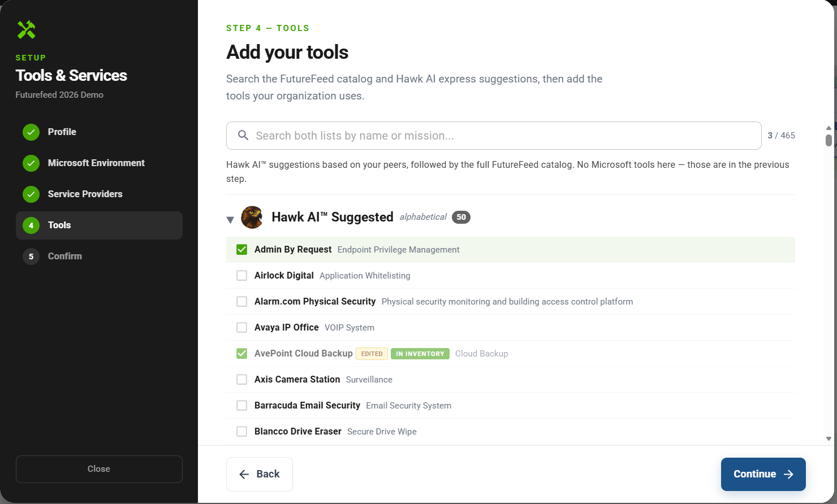This screenshot has width=837, height=504.
Task: Tick the Blancco Drive Eraser checkbox
Action: pyautogui.click(x=241, y=432)
